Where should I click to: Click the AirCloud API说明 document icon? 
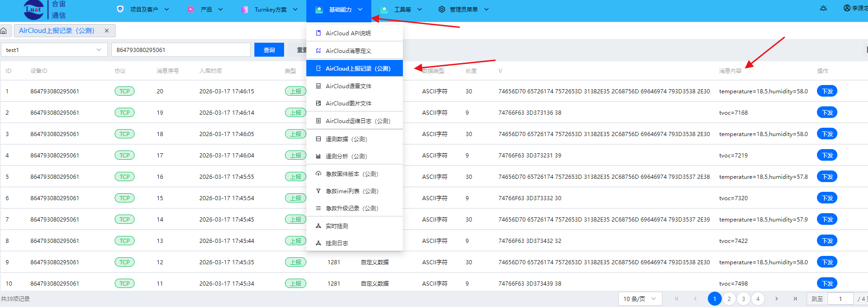(318, 33)
